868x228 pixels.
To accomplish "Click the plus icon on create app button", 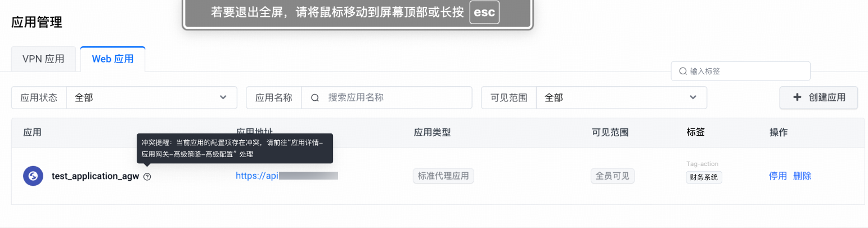I will tap(797, 97).
